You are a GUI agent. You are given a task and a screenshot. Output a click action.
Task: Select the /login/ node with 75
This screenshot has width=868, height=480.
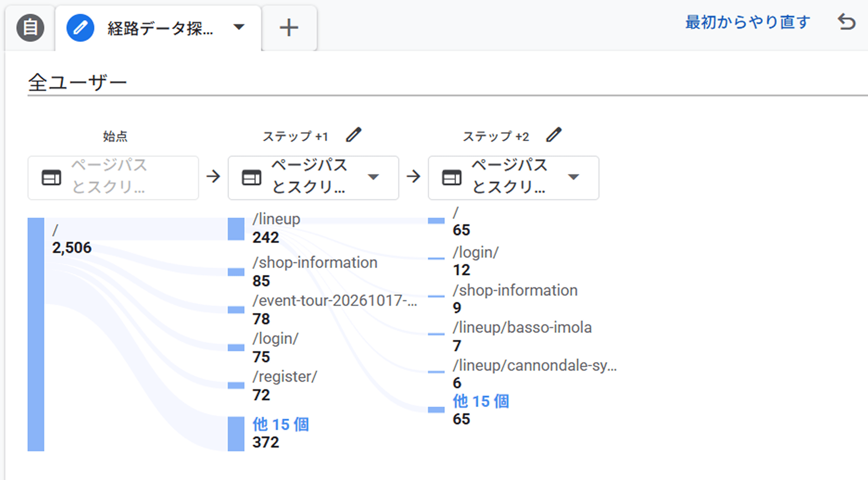[x=236, y=347]
